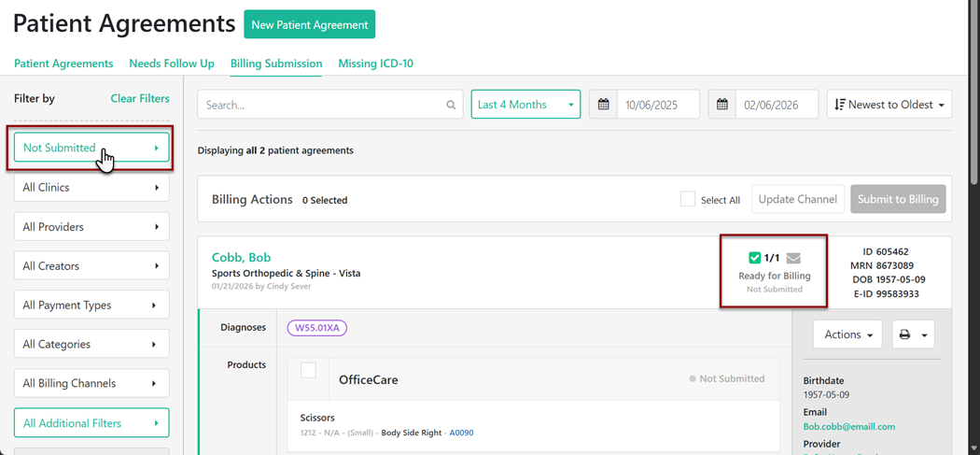
Task: Check the Select All checkbox
Action: 688,199
